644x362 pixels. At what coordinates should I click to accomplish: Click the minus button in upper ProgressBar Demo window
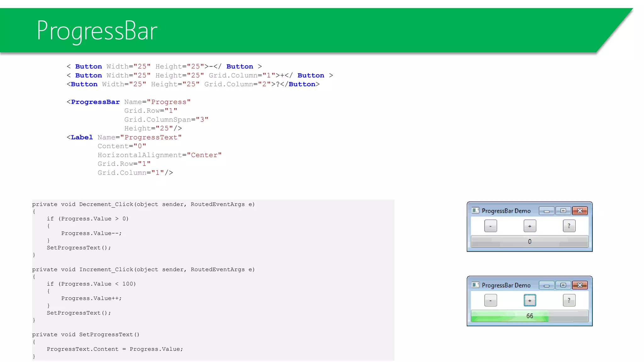pos(491,226)
